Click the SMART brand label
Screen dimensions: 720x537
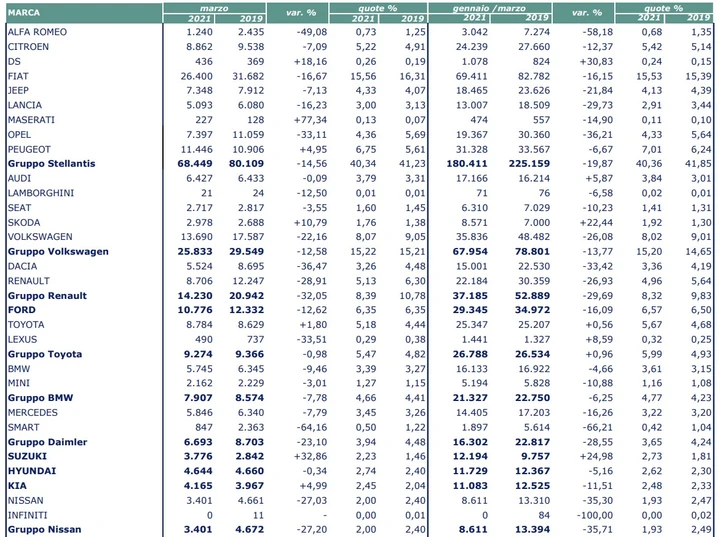click(x=23, y=427)
